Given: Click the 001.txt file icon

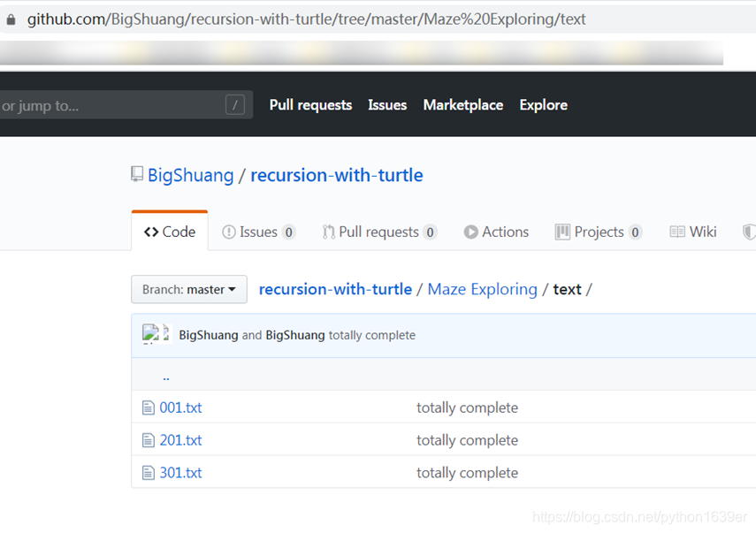Looking at the screenshot, I should pos(149,408).
